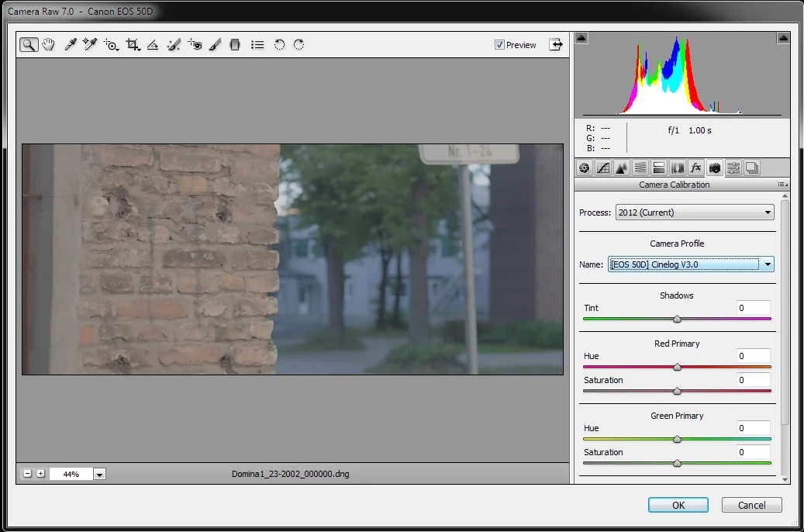This screenshot has width=804, height=532.
Task: Click the Green Primary Saturation value field
Action: pos(754,452)
